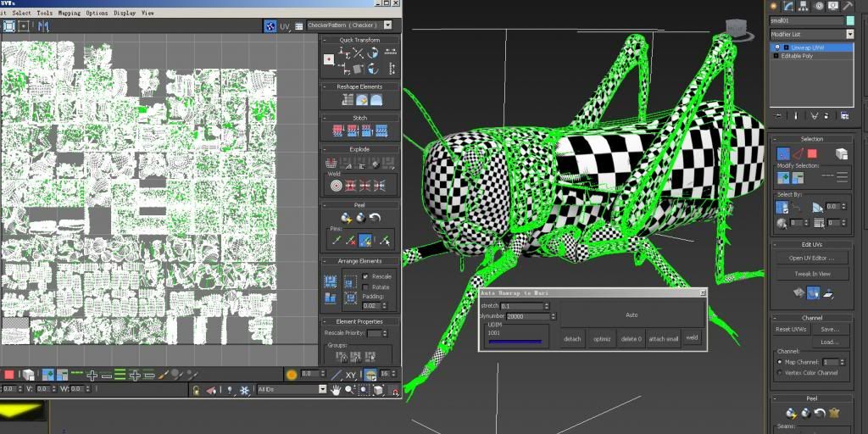Open the Mapping menu

[70, 13]
